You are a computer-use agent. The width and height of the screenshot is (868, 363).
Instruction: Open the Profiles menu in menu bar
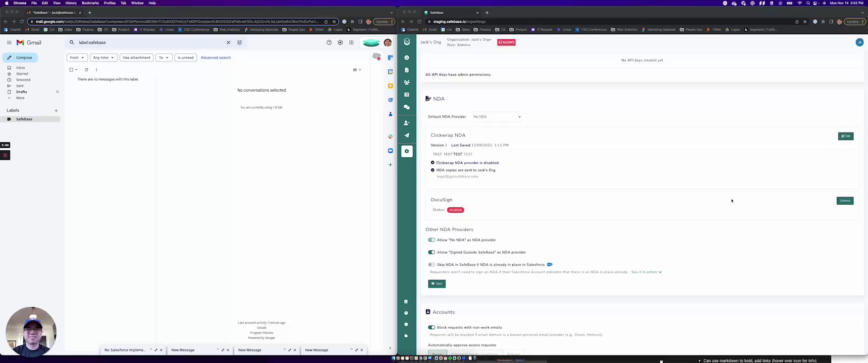pos(110,3)
